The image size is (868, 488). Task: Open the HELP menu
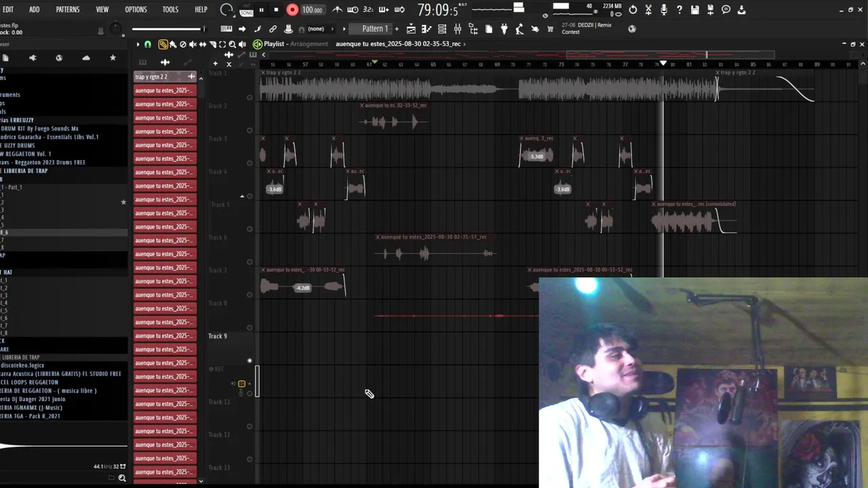point(201,9)
